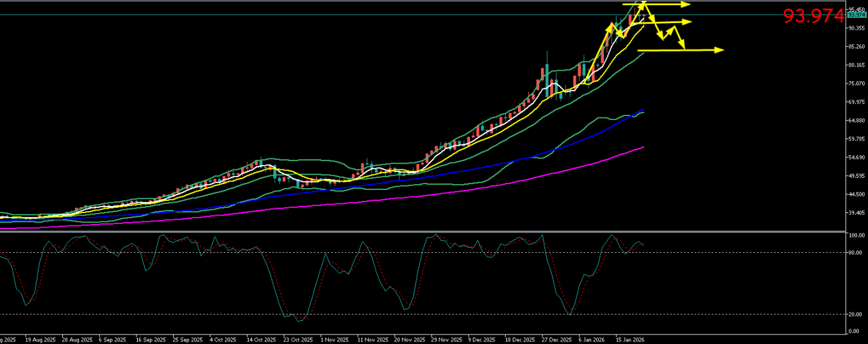868x344 pixels.
Task: Select the magenta moving average line end
Action: (x=642, y=147)
